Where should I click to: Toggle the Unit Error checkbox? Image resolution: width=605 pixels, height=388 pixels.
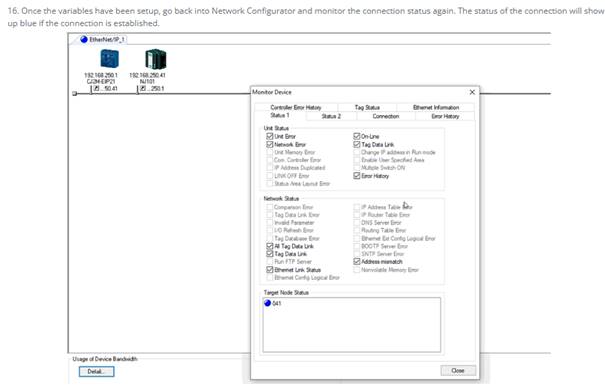(270, 136)
